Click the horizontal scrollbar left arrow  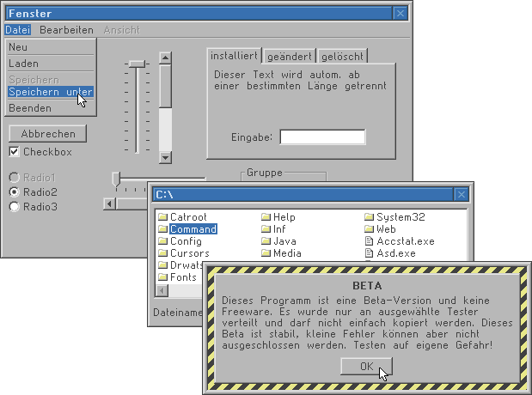[108, 204]
